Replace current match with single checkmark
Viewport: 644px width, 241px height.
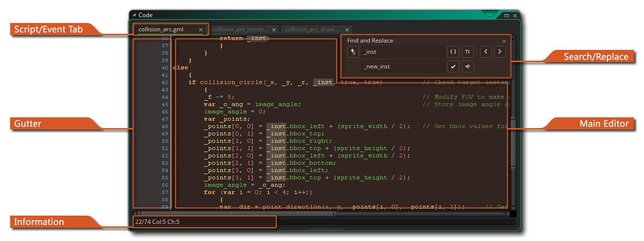453,66
